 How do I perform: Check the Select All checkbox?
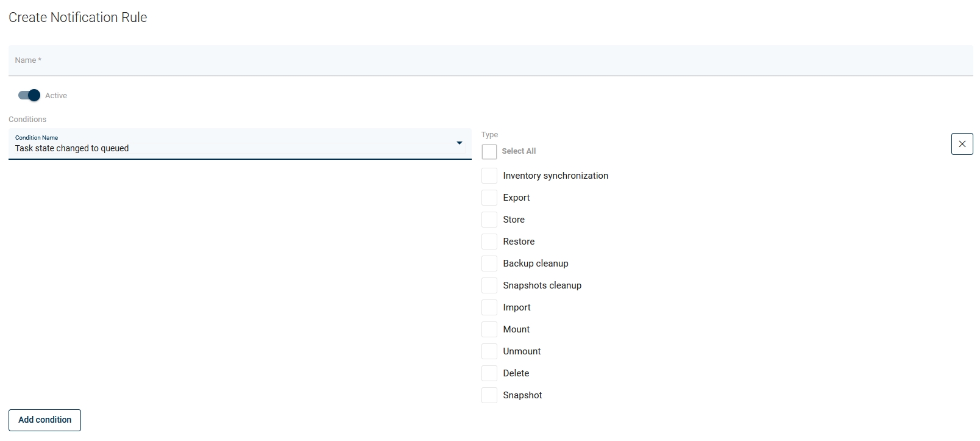coord(489,151)
